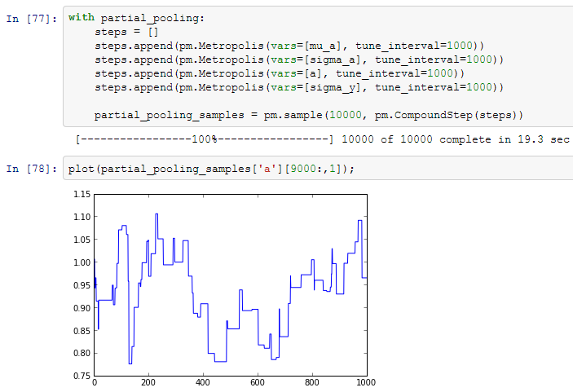
Task: Click the Metropolis line with vars=[a]
Action: pos(280,74)
